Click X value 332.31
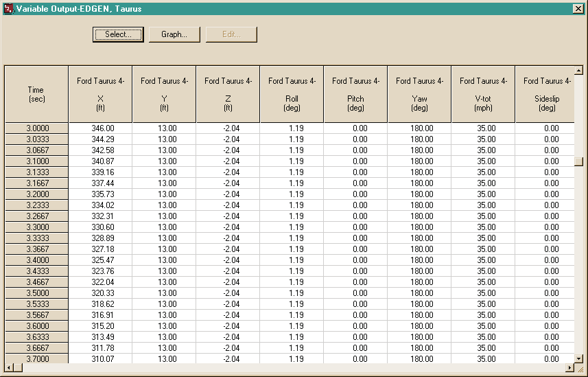This screenshot has width=588, height=377. click(100, 216)
